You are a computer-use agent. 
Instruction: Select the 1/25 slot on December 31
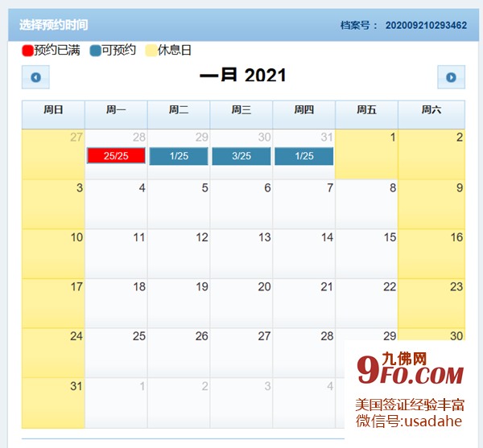(304, 156)
